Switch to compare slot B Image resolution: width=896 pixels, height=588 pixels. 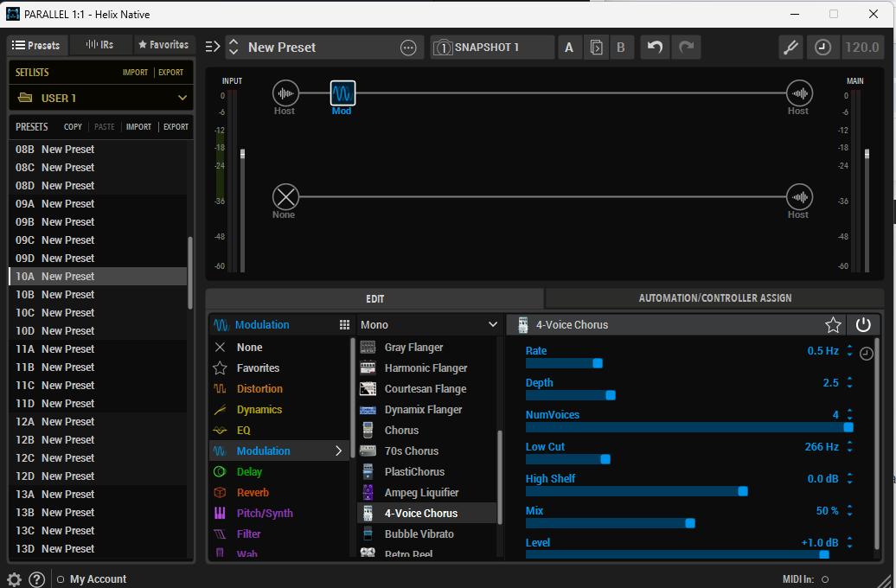pos(620,48)
